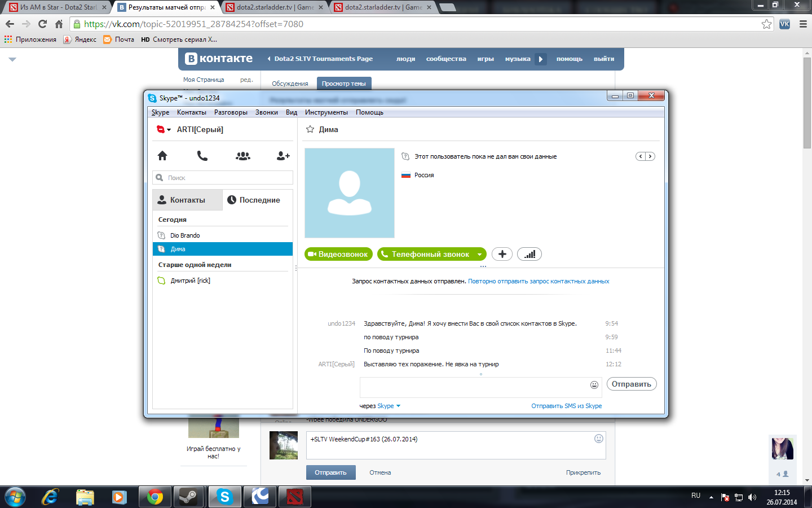
Task: Open the Звонки menu
Action: pyautogui.click(x=266, y=112)
